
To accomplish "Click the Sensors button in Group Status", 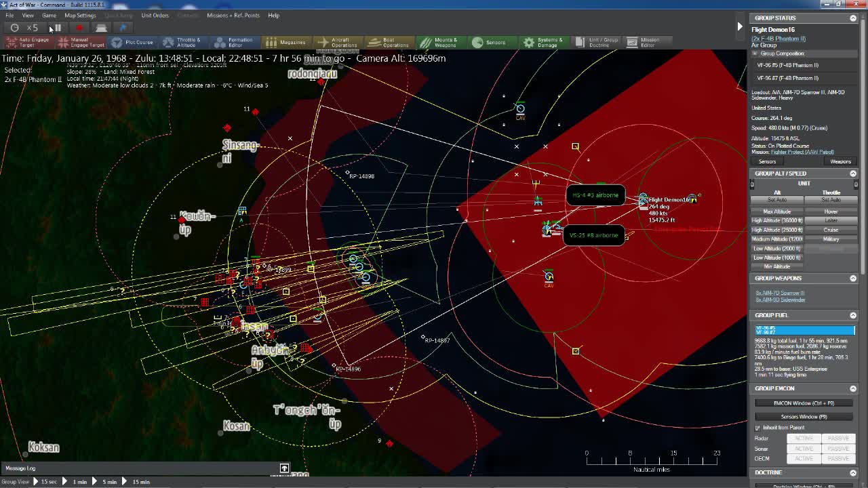I will coord(767,162).
